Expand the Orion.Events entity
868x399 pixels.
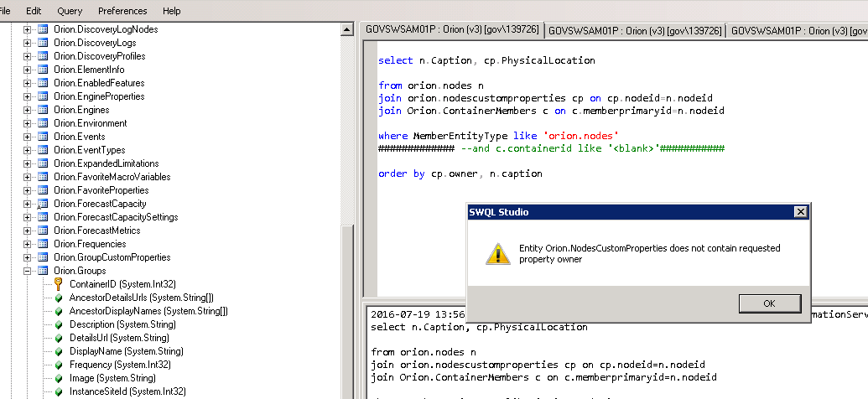tap(27, 137)
